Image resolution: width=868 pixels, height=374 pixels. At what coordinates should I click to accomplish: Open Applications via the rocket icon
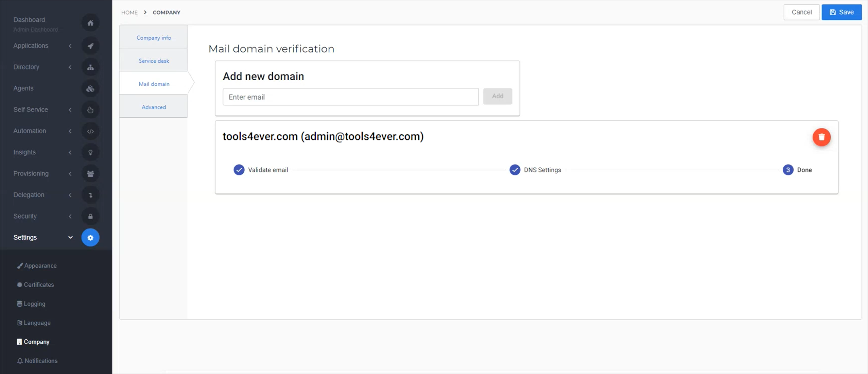(x=90, y=46)
